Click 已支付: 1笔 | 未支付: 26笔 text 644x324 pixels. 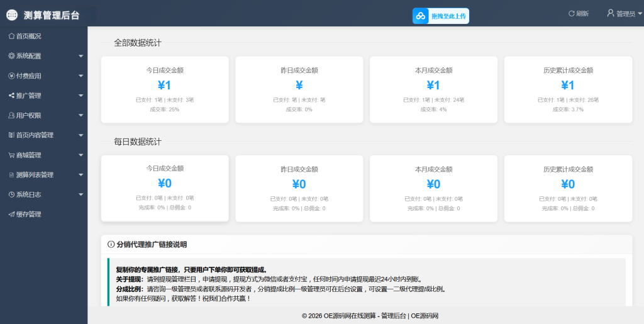tap(568, 100)
